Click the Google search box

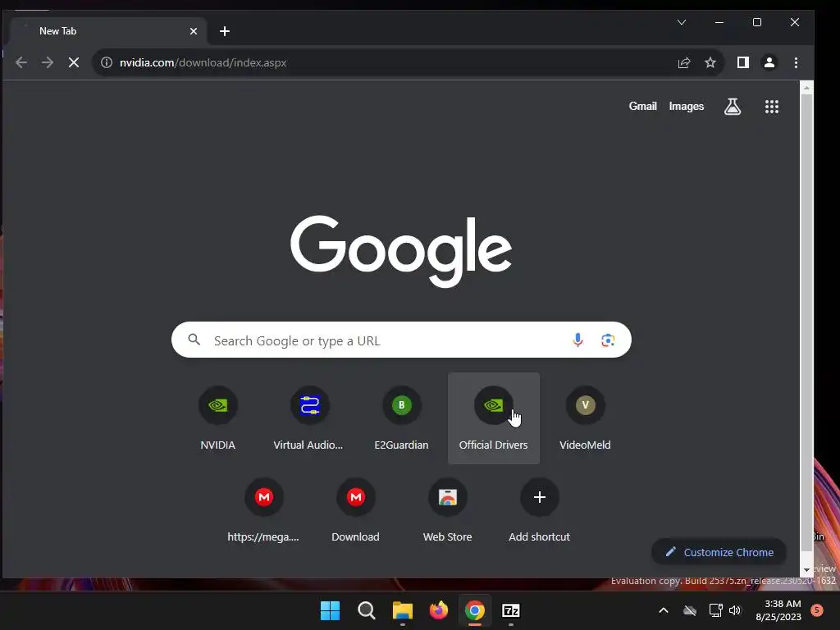pyautogui.click(x=401, y=340)
